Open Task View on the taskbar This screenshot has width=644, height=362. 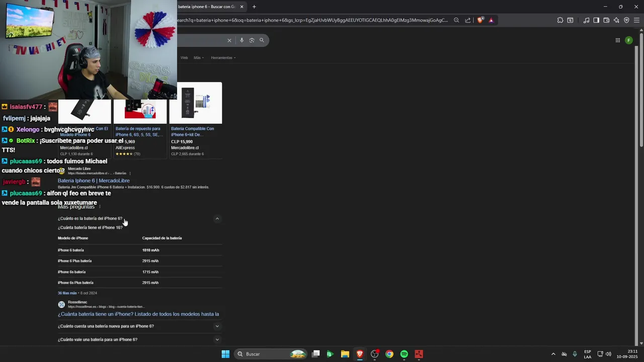(x=315, y=354)
